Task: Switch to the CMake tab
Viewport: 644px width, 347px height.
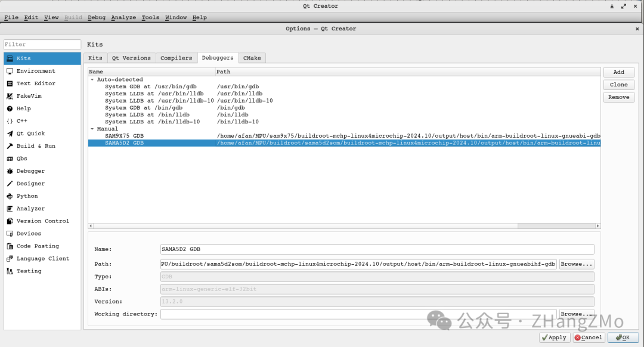Action: point(252,58)
